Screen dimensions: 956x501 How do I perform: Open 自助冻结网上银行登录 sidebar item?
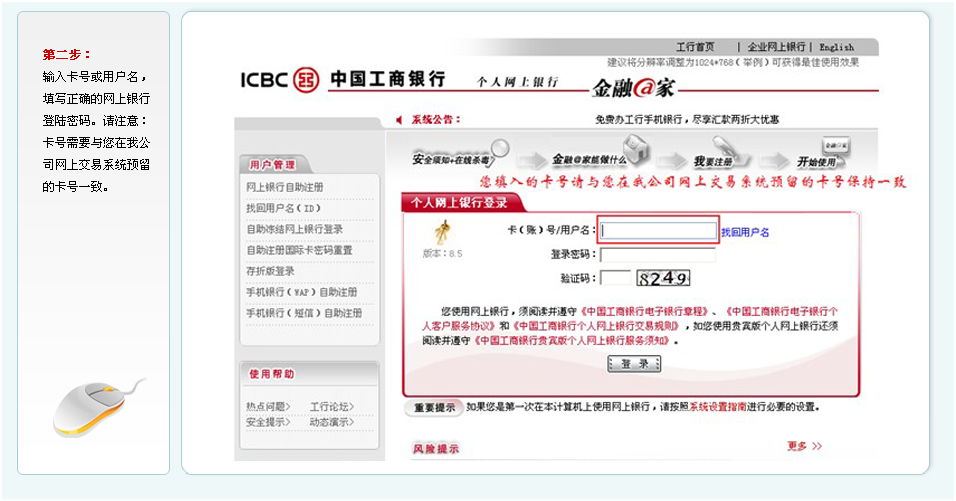[294, 229]
